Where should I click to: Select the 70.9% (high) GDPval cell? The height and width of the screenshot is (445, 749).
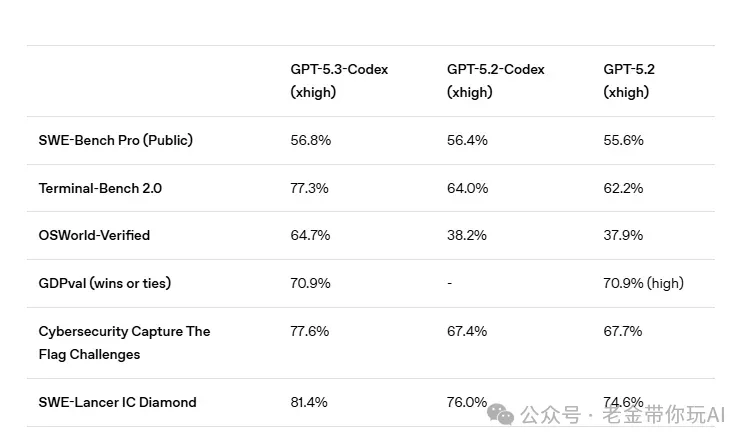(x=643, y=283)
